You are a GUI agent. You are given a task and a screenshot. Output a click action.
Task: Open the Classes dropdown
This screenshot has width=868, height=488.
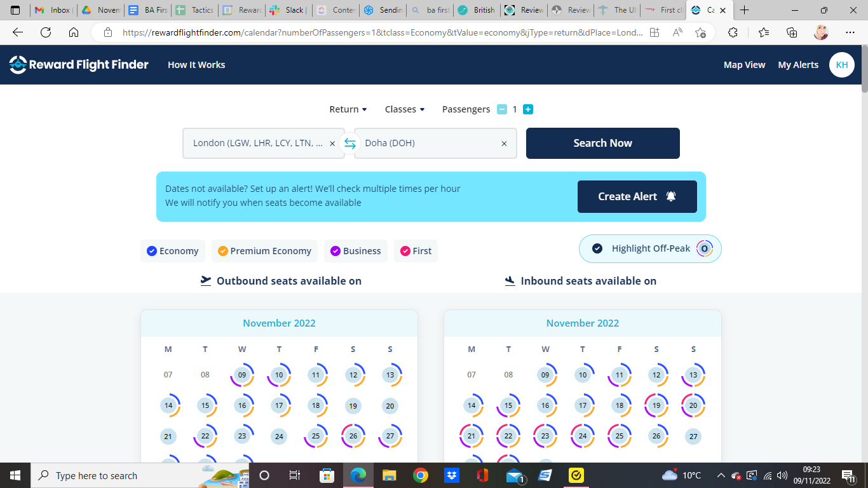[404, 109]
